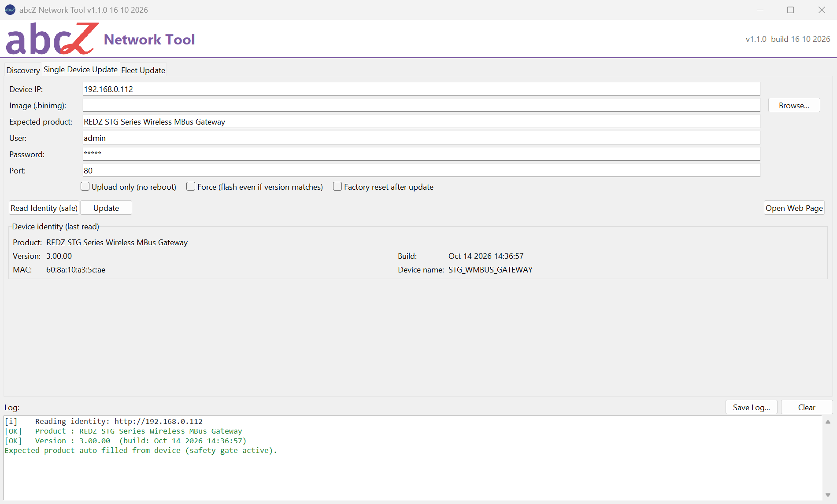
Task: Open Web Page of the device
Action: (794, 208)
